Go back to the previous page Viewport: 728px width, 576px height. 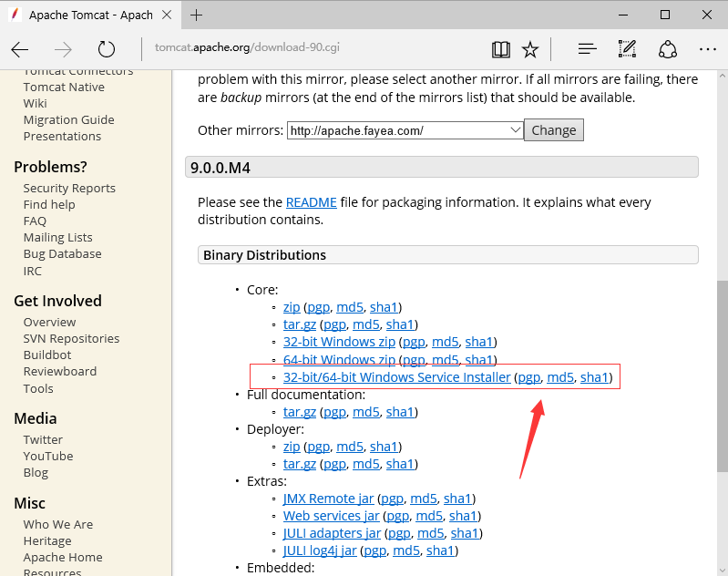click(19, 49)
